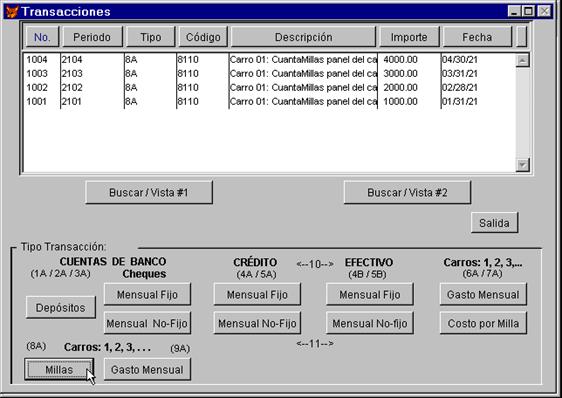The width and height of the screenshot is (562, 398).
Task: Open the Depósitos transaction type
Action: [61, 308]
